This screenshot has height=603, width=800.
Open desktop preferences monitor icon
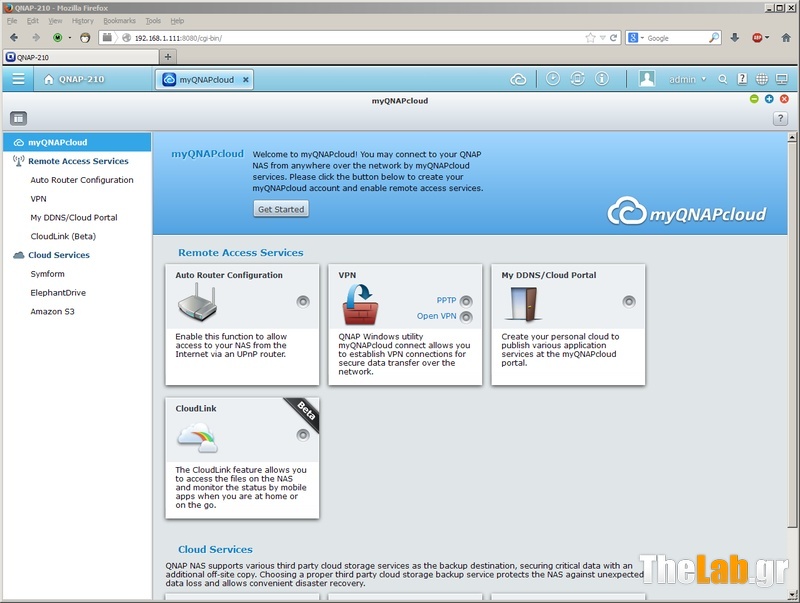pyautogui.click(x=782, y=79)
